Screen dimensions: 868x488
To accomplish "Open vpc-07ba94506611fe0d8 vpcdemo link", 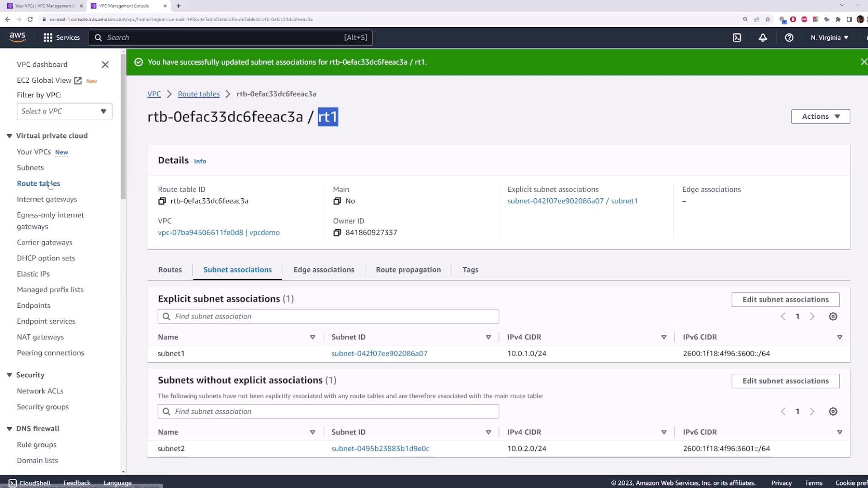I will [x=219, y=233].
